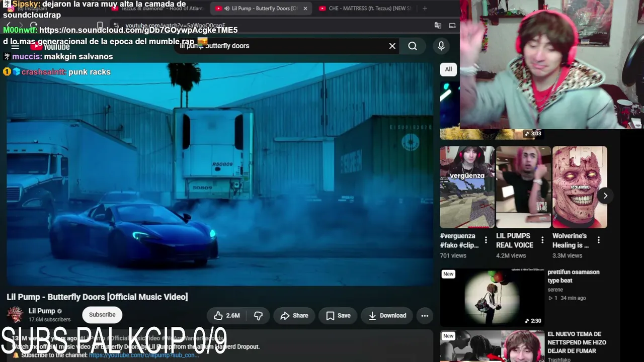Like the Butterfly Doors video
Image resolution: width=644 pixels, height=362 pixels.
tap(227, 316)
